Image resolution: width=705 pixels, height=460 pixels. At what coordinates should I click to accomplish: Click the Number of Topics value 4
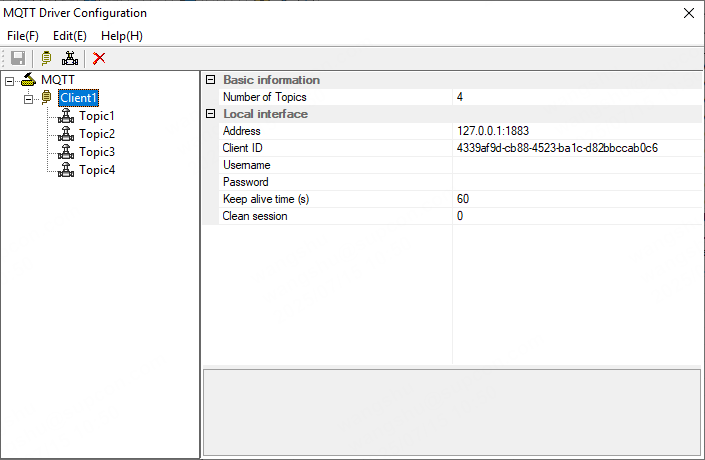(577, 97)
